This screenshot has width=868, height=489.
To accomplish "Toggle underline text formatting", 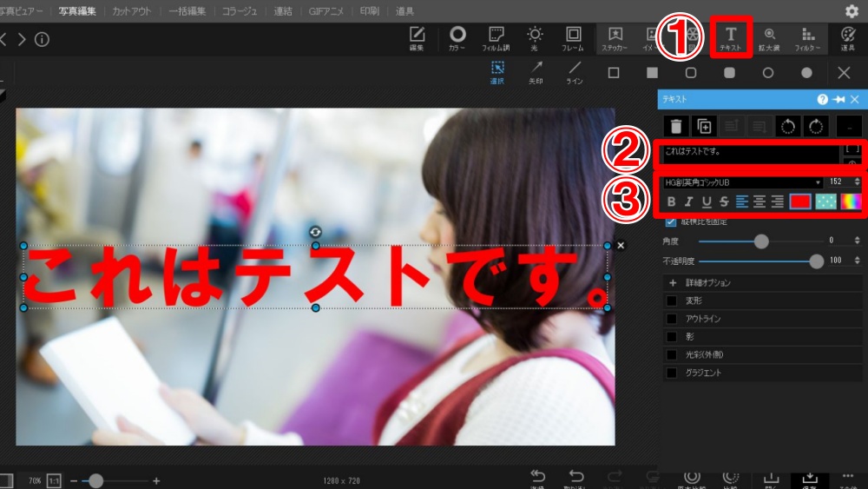I will click(x=707, y=202).
